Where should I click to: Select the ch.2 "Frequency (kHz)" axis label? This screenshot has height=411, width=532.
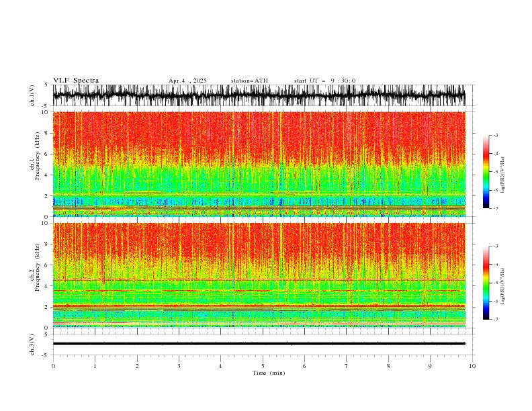tap(38, 267)
